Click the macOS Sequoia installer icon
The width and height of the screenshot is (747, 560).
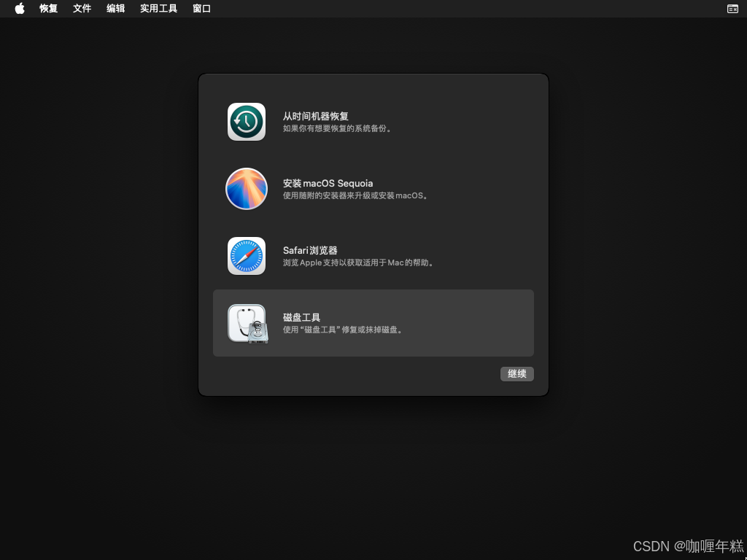point(247,189)
